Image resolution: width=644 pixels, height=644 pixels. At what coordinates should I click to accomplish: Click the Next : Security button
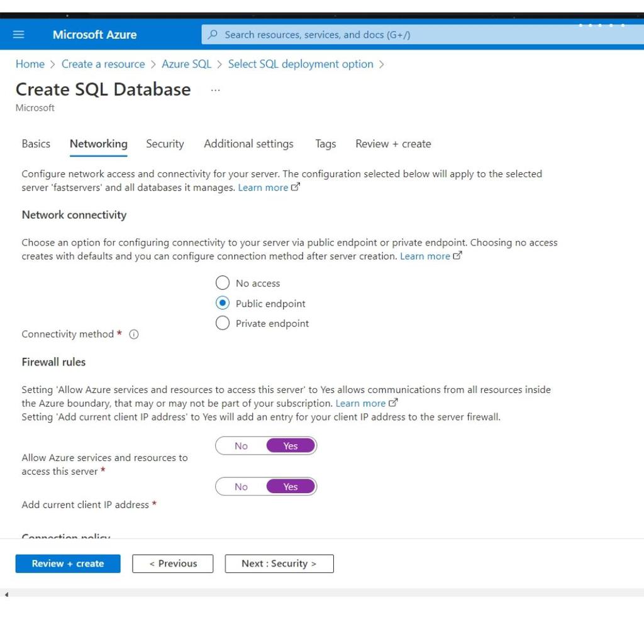pos(279,563)
